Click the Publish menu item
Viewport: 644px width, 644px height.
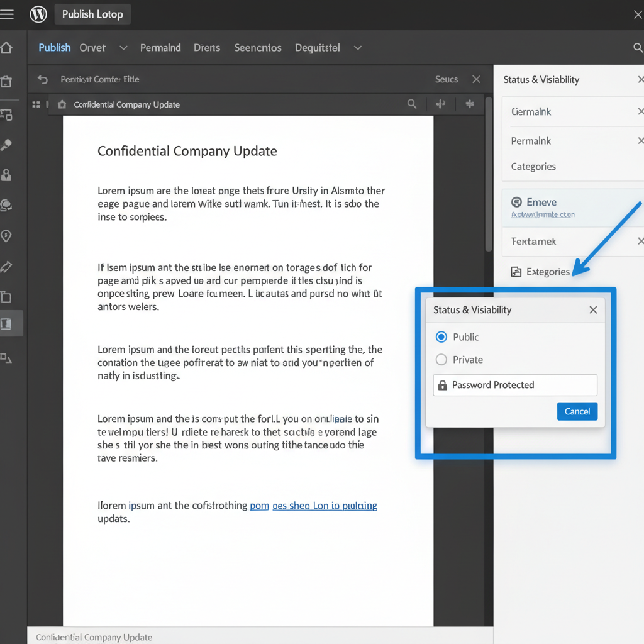pos(54,48)
